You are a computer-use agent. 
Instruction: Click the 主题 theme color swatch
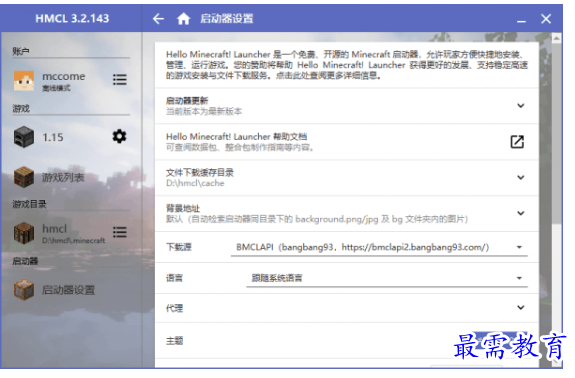(x=500, y=341)
